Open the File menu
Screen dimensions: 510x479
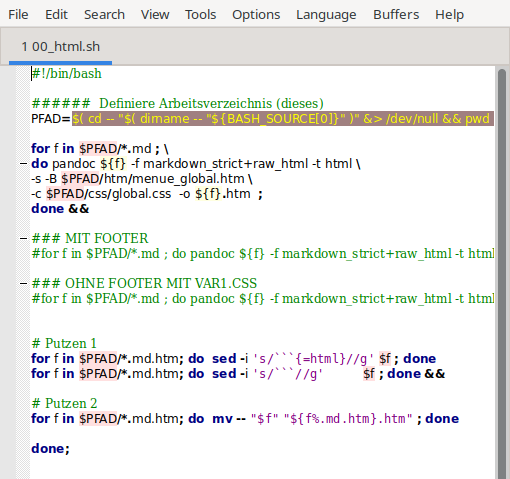pos(18,15)
